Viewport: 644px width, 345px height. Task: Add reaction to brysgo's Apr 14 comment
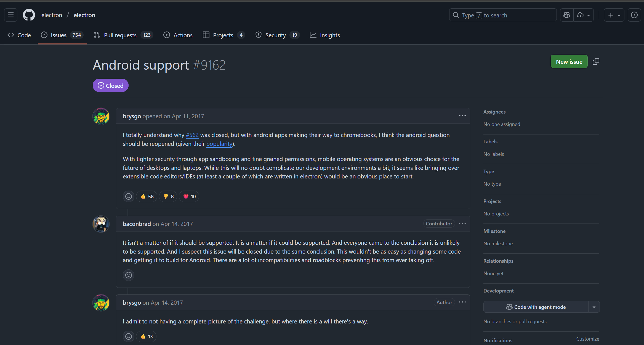[129, 336]
